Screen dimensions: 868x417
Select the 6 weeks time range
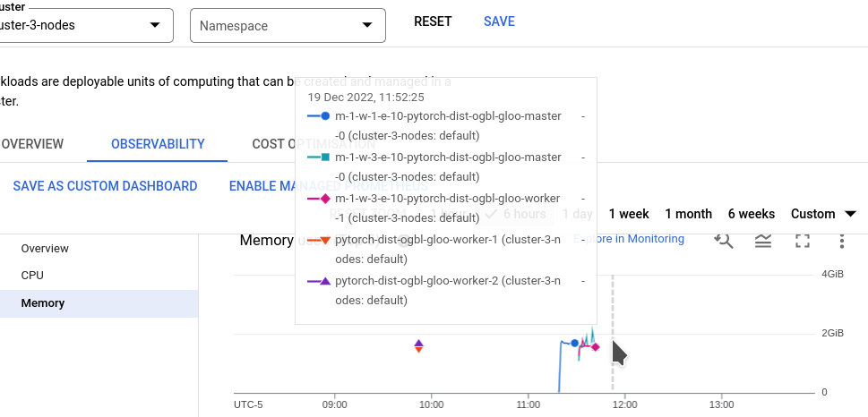click(751, 214)
